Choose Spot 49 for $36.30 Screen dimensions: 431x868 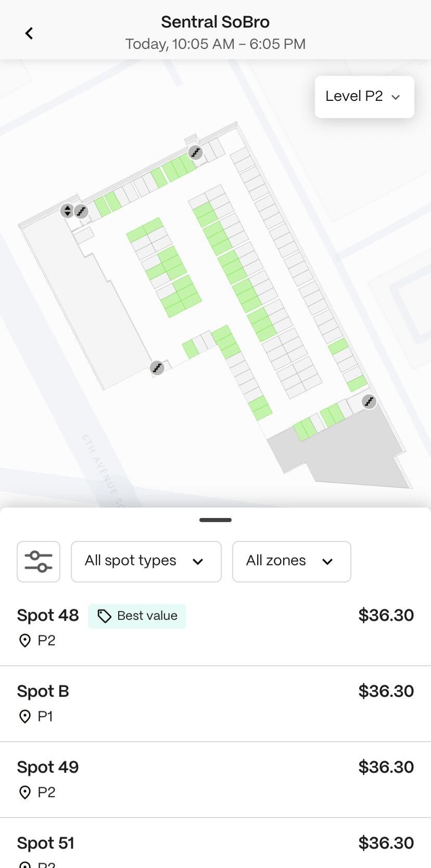coord(215,780)
